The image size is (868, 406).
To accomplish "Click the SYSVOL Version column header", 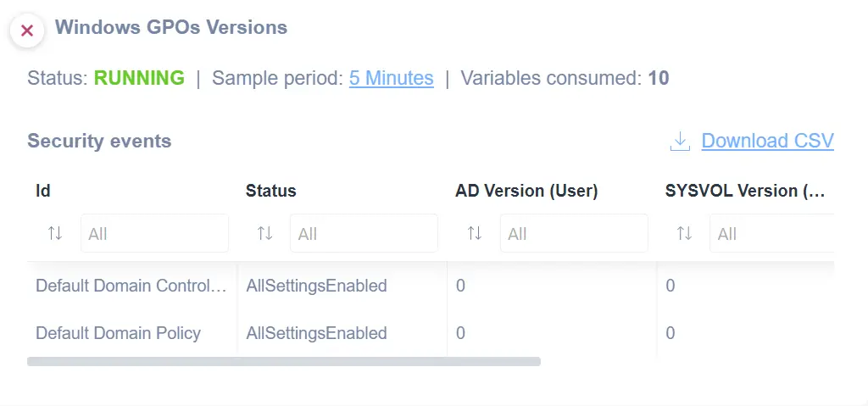I will (x=745, y=191).
